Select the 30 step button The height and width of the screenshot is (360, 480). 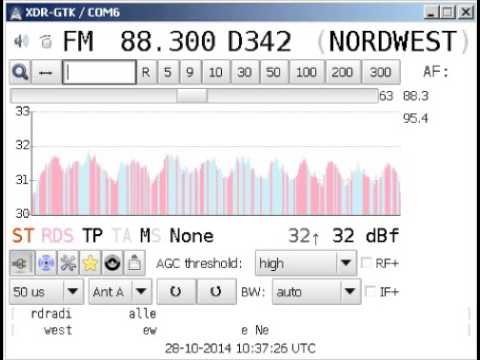244,72
